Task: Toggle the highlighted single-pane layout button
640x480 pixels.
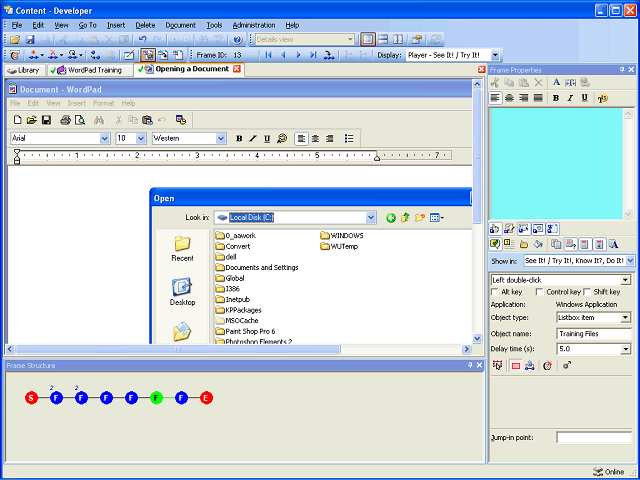Action: click(368, 40)
